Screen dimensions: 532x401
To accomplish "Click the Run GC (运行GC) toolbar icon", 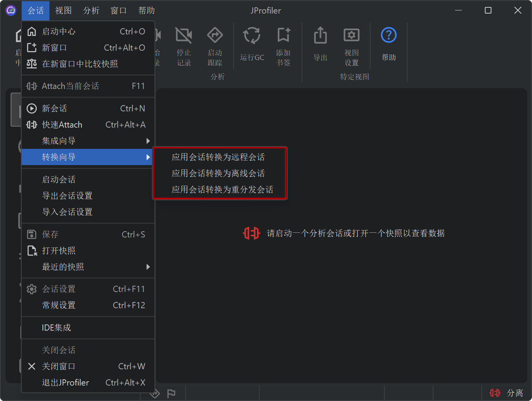I will [x=252, y=36].
